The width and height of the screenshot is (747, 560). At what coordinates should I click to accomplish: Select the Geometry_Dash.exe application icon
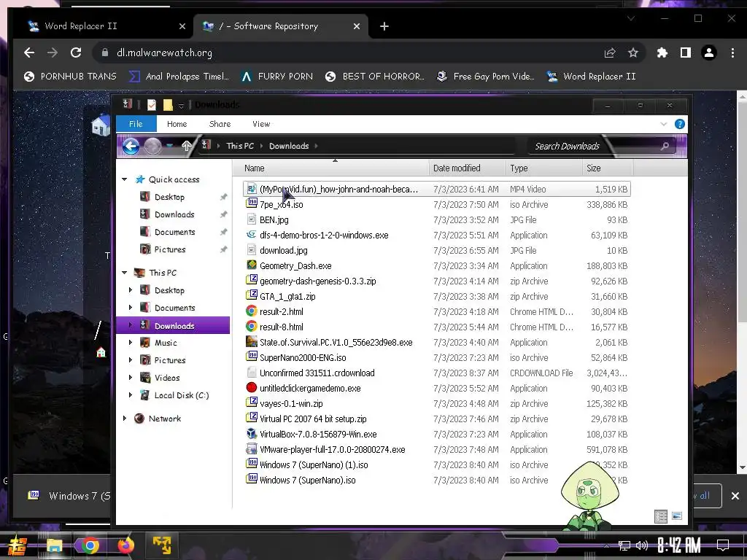click(252, 265)
